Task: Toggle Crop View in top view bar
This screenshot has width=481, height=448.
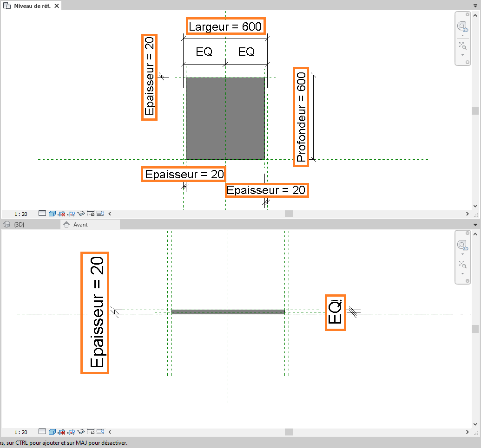Action: [x=62, y=214]
